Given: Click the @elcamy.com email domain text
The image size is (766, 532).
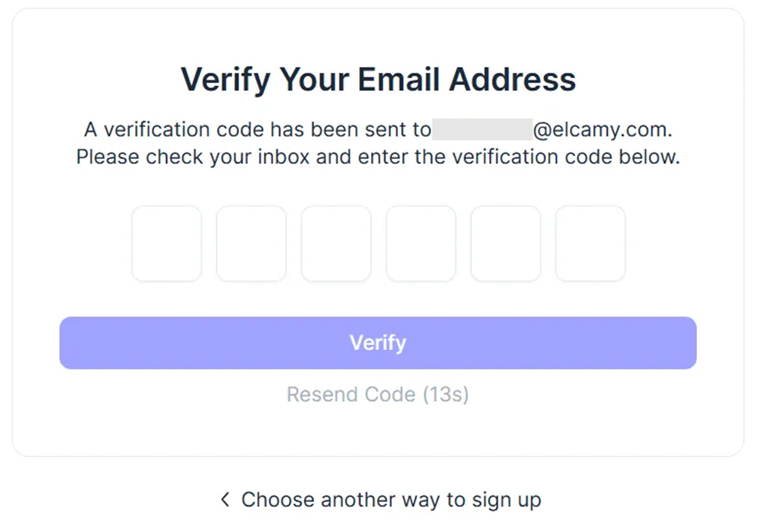Looking at the screenshot, I should [602, 130].
